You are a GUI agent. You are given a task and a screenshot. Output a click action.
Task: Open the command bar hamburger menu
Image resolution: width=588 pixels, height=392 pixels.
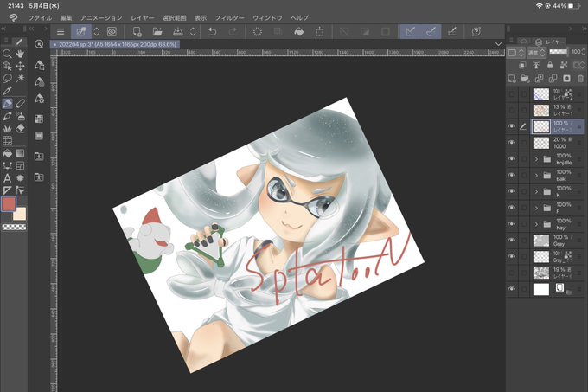(x=61, y=32)
